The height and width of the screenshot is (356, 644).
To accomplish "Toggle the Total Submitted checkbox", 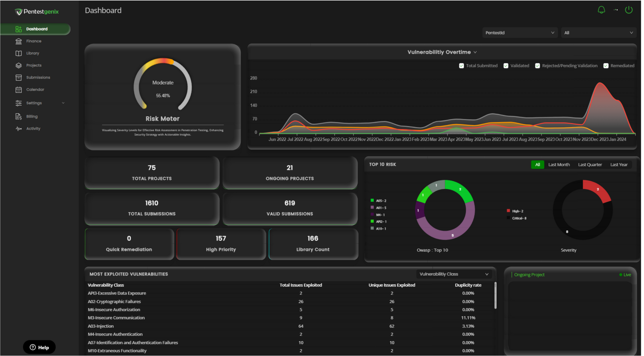I will (x=461, y=66).
